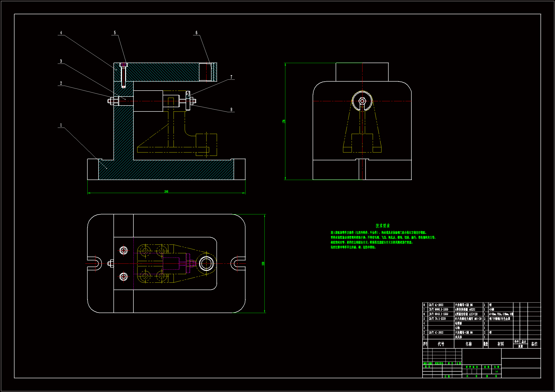Select balloon number 6 above drill bushing
This screenshot has width=555, height=392.
[x=196, y=32]
